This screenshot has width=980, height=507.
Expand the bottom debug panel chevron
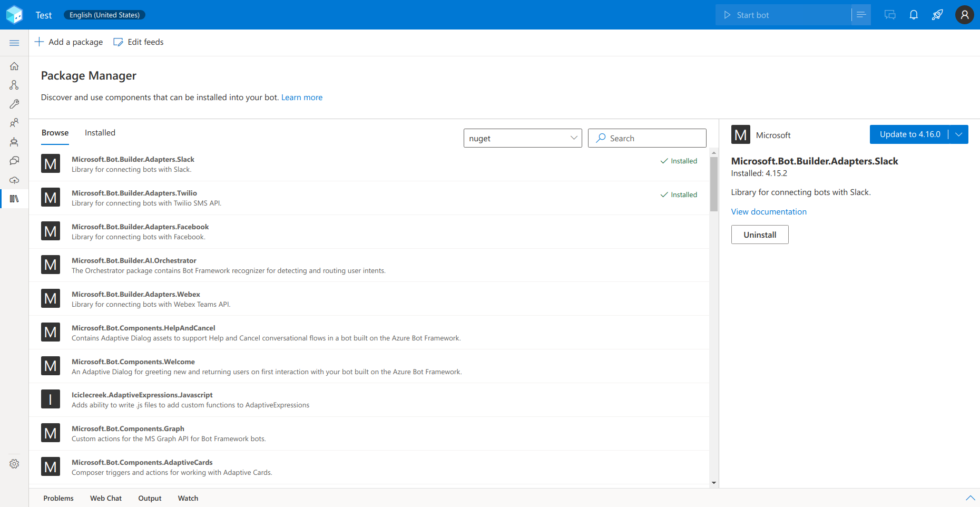click(x=970, y=498)
